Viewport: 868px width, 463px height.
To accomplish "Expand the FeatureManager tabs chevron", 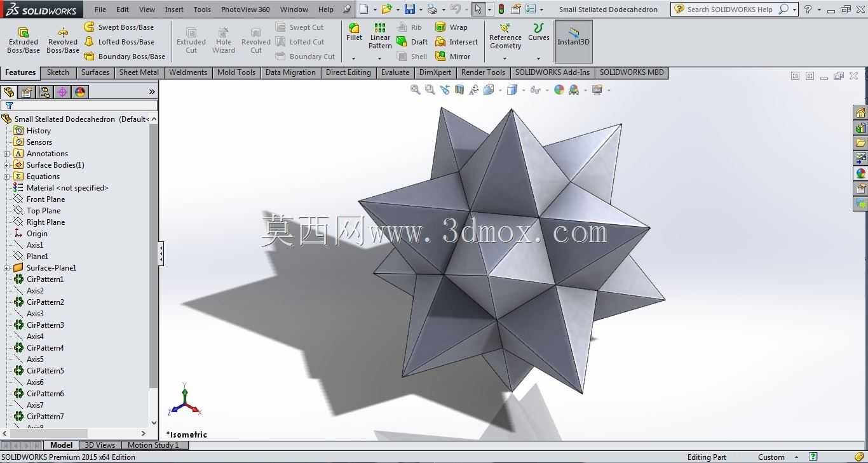I will [152, 92].
